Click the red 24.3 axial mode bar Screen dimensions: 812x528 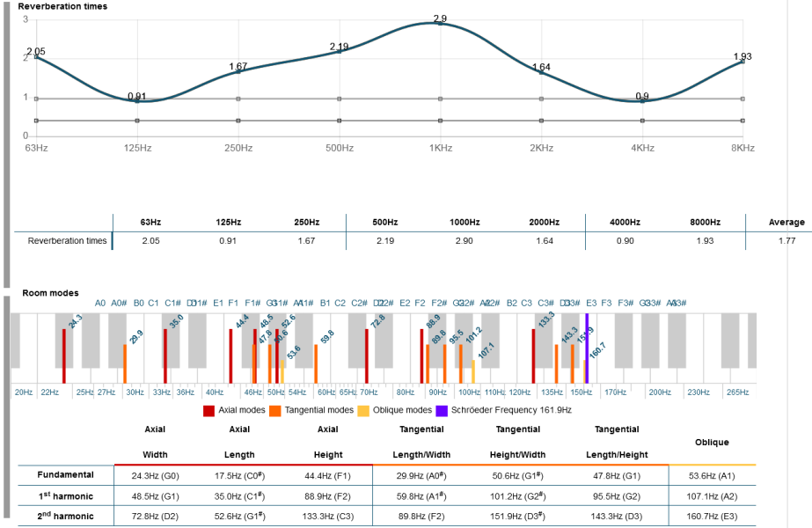click(64, 356)
